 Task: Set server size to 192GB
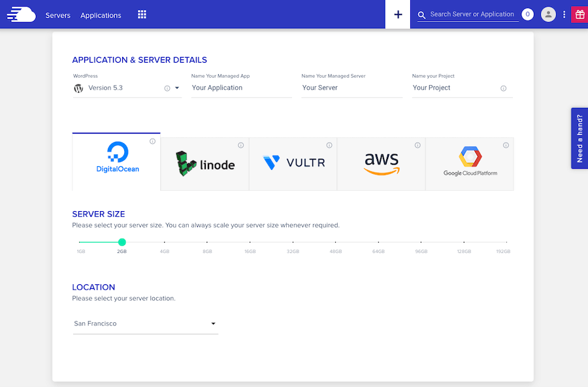[x=503, y=252]
